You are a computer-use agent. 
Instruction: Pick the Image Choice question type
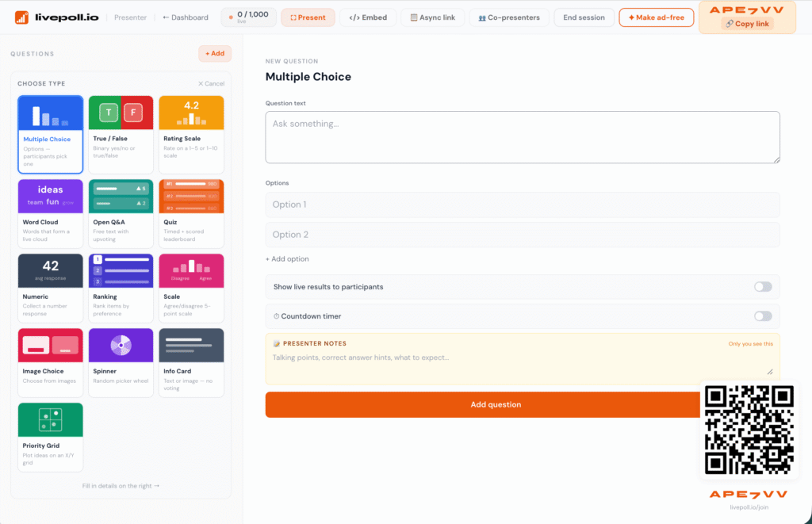(x=50, y=362)
